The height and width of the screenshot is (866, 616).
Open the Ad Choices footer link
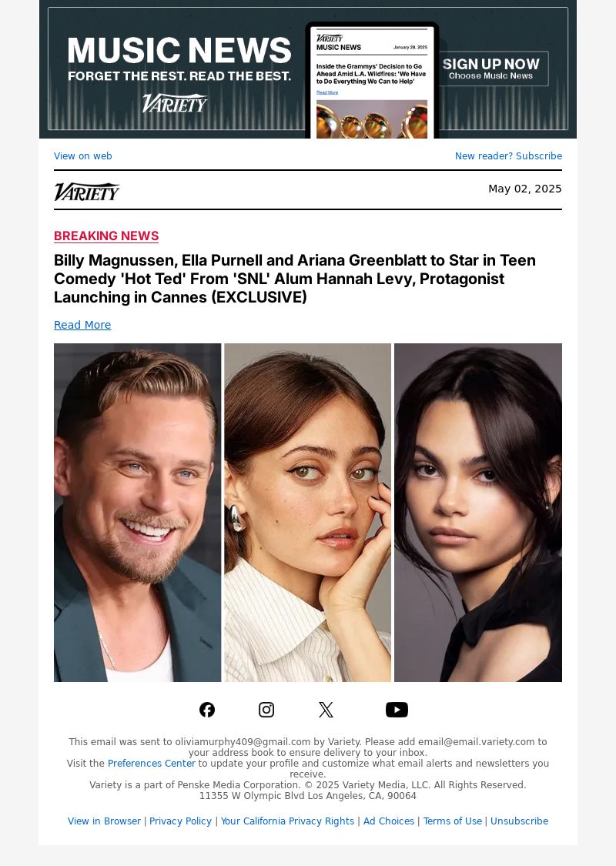[388, 821]
